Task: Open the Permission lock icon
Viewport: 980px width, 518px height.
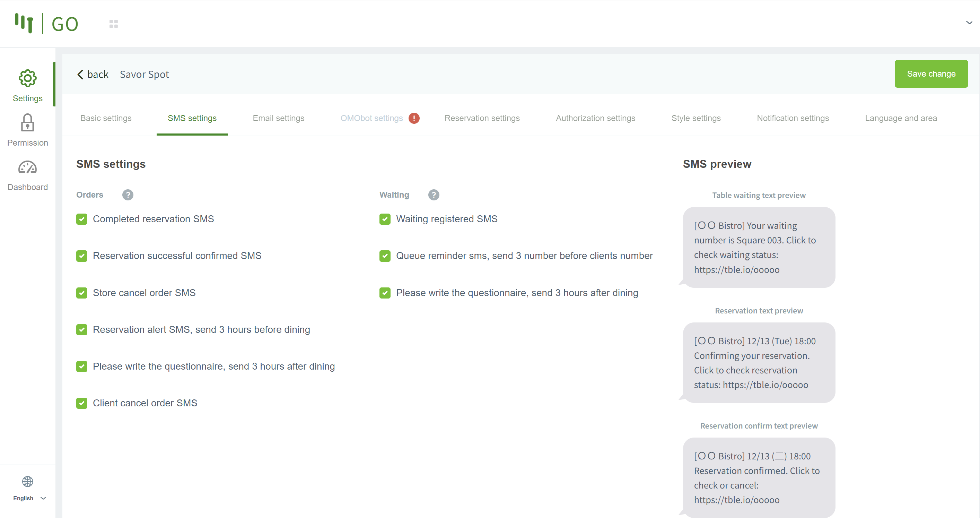Action: [27, 122]
